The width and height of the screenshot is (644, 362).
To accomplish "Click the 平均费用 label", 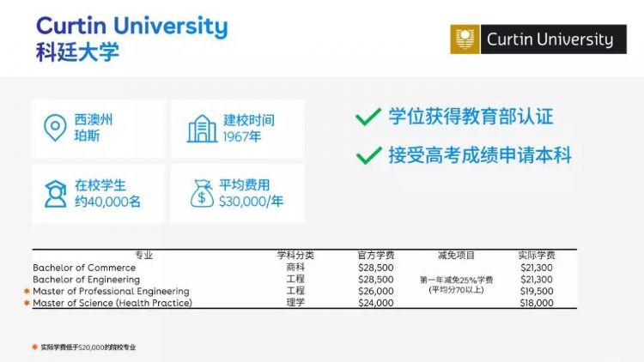I will tap(245, 185).
